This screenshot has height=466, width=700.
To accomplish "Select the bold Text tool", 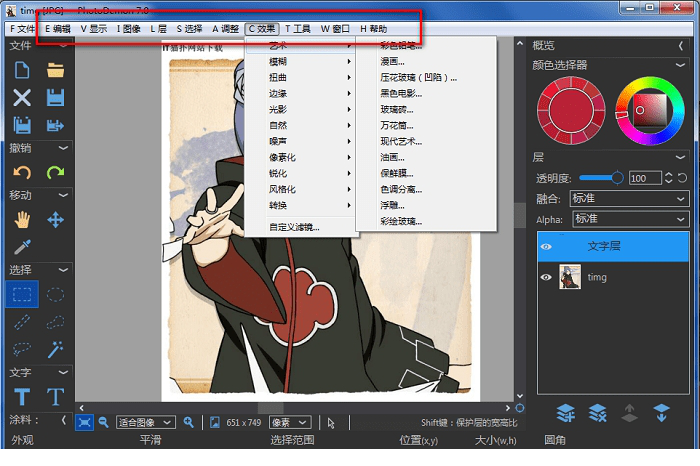I will point(22,396).
